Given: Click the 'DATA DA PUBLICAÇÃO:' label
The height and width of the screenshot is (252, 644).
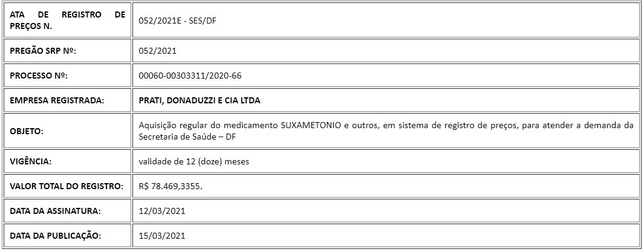Looking at the screenshot, I should 55,236.
